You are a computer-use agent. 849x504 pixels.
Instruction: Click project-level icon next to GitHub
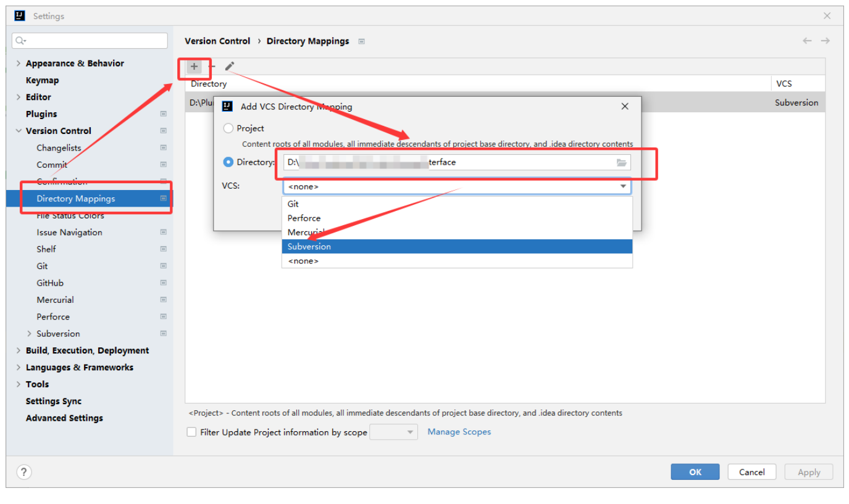(164, 283)
